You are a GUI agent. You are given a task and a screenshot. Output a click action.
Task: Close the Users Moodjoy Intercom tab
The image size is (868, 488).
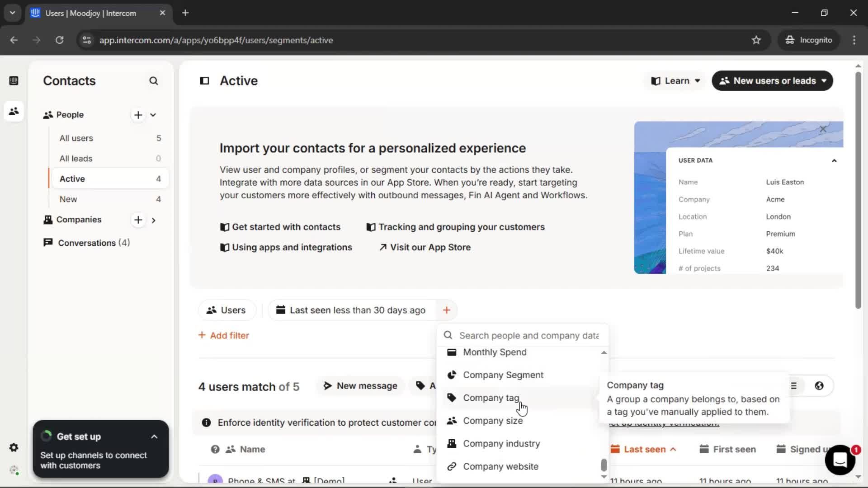coord(162,13)
